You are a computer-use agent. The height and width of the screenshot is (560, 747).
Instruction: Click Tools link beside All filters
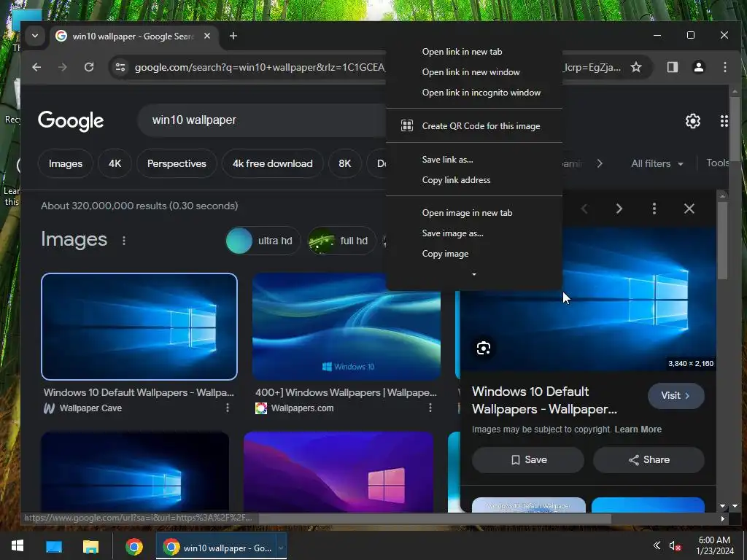(717, 163)
